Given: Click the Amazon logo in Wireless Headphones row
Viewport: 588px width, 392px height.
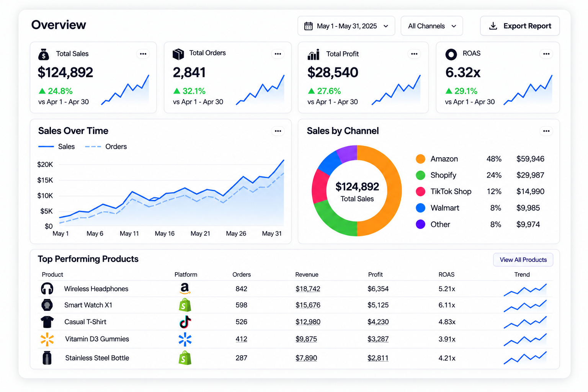Looking at the screenshot, I should [x=185, y=288].
